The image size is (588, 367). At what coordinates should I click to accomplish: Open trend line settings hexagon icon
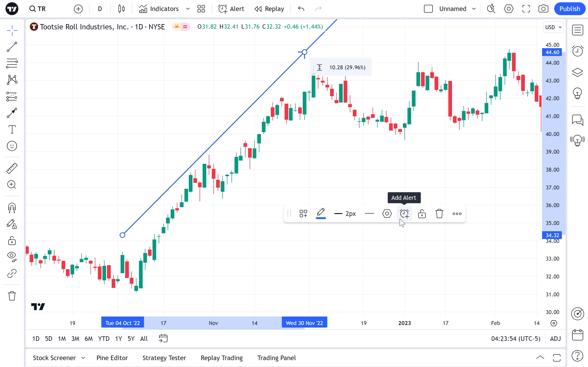pyautogui.click(x=387, y=214)
